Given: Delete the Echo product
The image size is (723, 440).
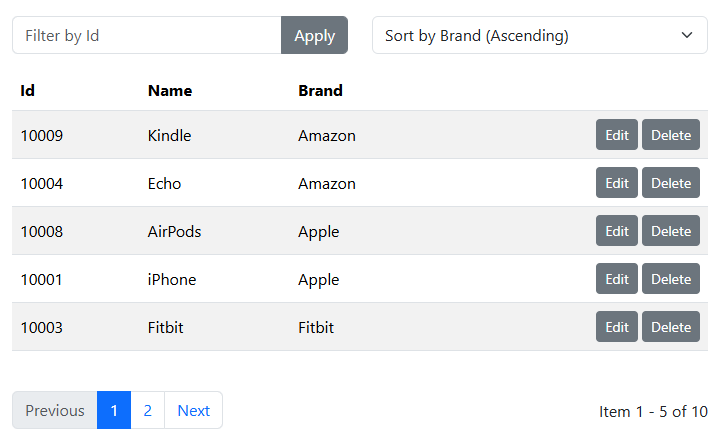Looking at the screenshot, I should click(670, 183).
